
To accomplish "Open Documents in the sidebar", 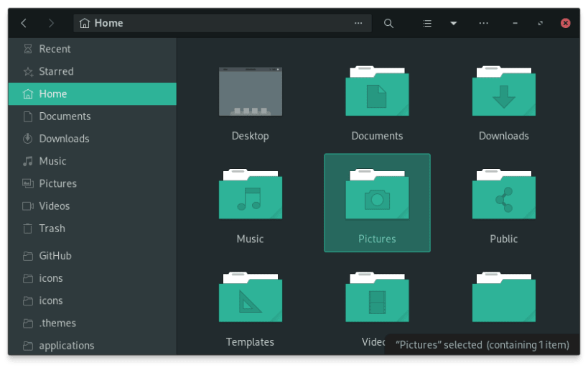I will tap(92, 116).
